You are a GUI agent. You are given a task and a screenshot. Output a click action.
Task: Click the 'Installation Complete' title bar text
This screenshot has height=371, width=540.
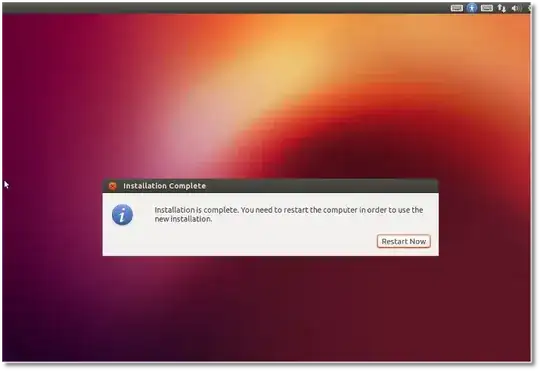pyautogui.click(x=165, y=186)
